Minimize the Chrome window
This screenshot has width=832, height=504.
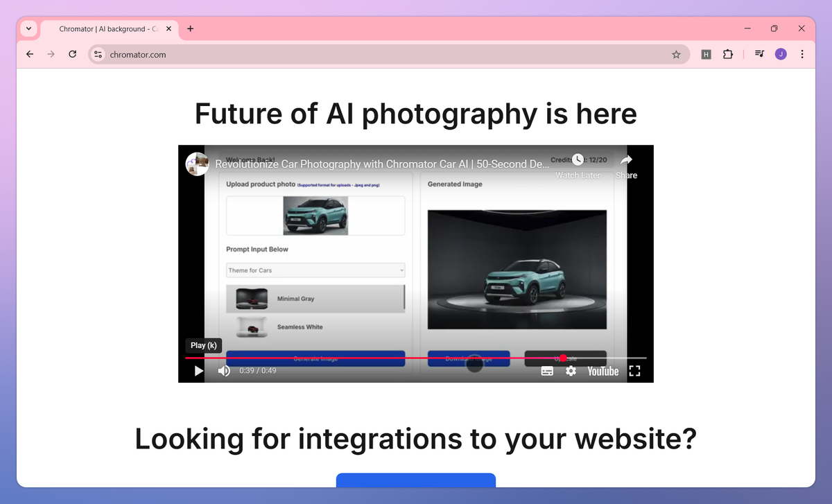(x=748, y=28)
